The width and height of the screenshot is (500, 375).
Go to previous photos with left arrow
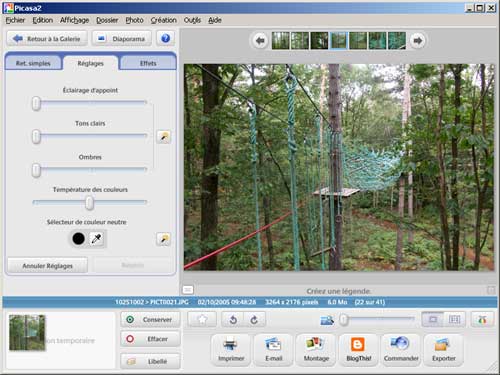(260, 41)
